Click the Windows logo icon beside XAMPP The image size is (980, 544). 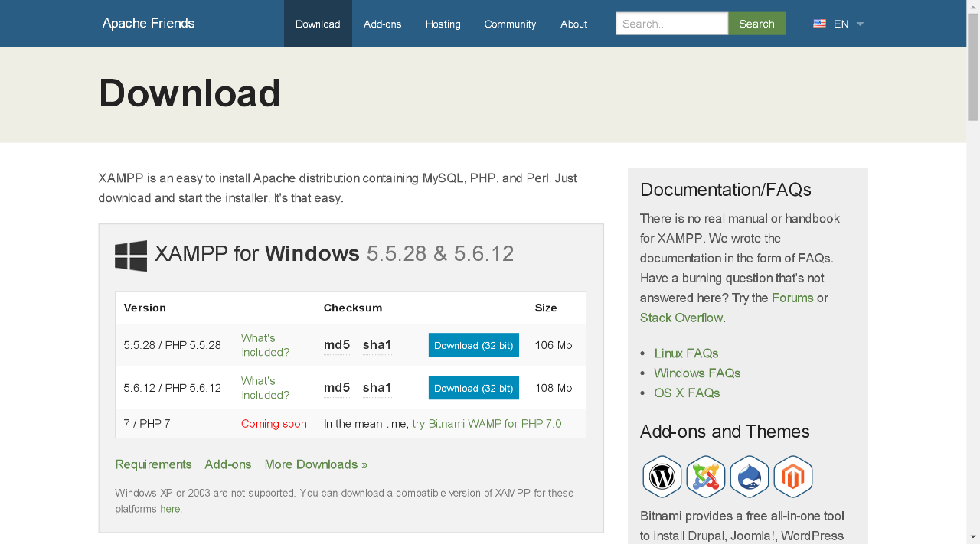131,256
